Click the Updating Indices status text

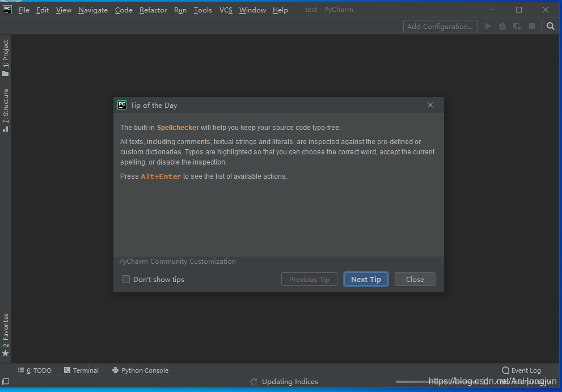point(290,382)
